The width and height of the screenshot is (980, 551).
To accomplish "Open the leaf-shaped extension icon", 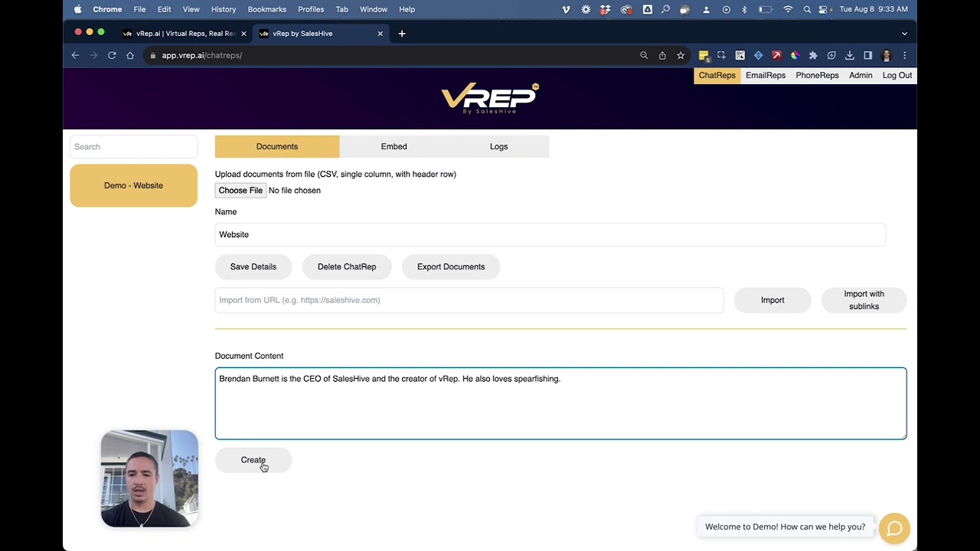I will pyautogui.click(x=831, y=55).
